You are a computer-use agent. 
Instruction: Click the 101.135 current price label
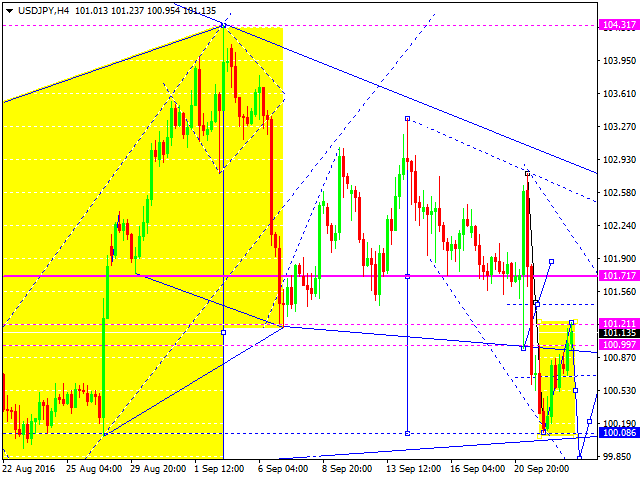click(619, 333)
